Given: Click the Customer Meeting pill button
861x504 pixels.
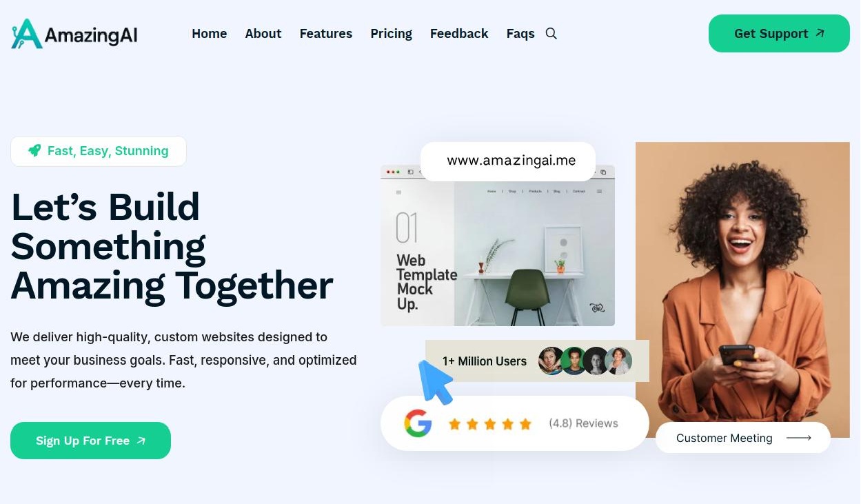Looking at the screenshot, I should [743, 438].
